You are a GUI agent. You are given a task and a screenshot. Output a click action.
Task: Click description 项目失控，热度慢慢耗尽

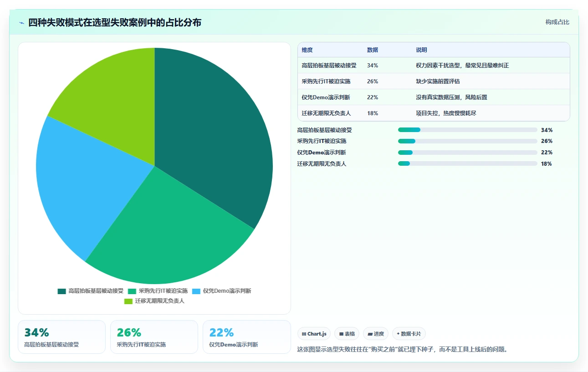point(446,113)
